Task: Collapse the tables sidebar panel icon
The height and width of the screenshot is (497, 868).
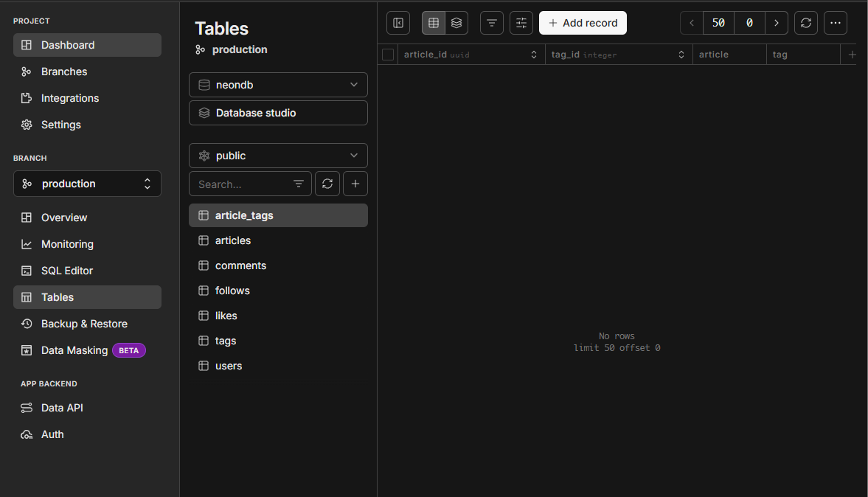Action: (x=398, y=23)
